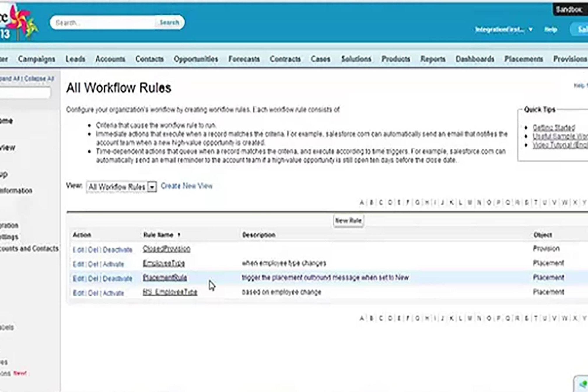
Task: Open Getting Started quick tip
Action: pyautogui.click(x=554, y=127)
